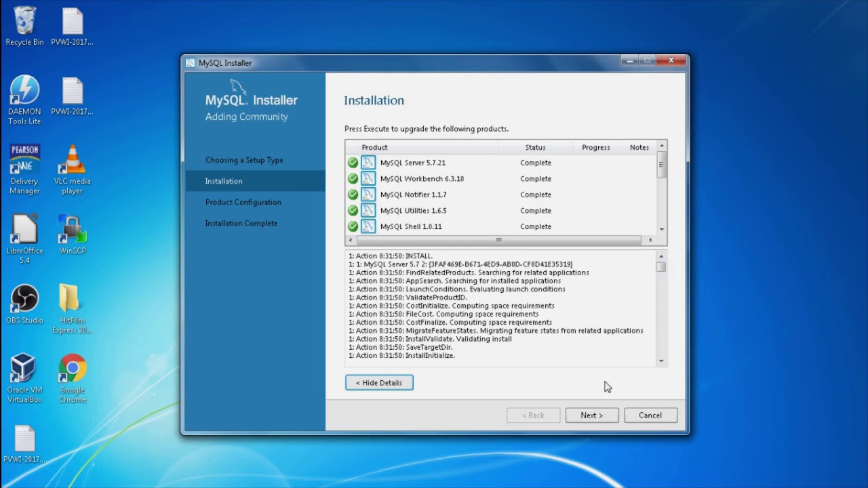Click product list scroll up arrow

662,146
